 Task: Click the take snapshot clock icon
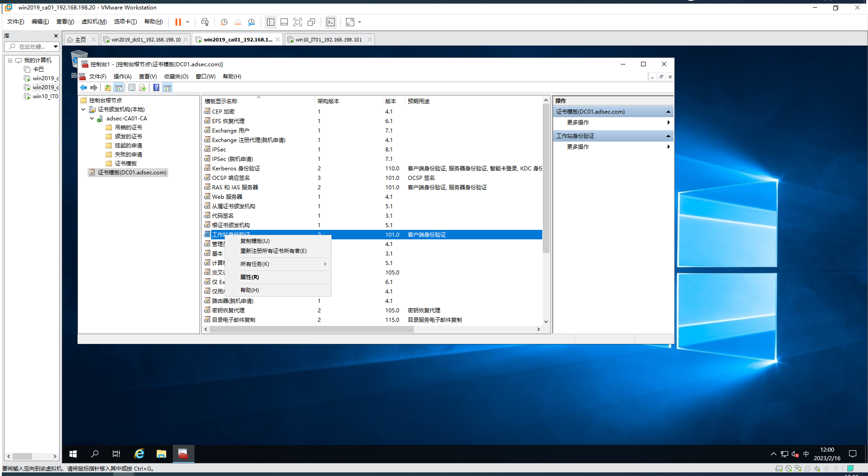click(x=224, y=22)
